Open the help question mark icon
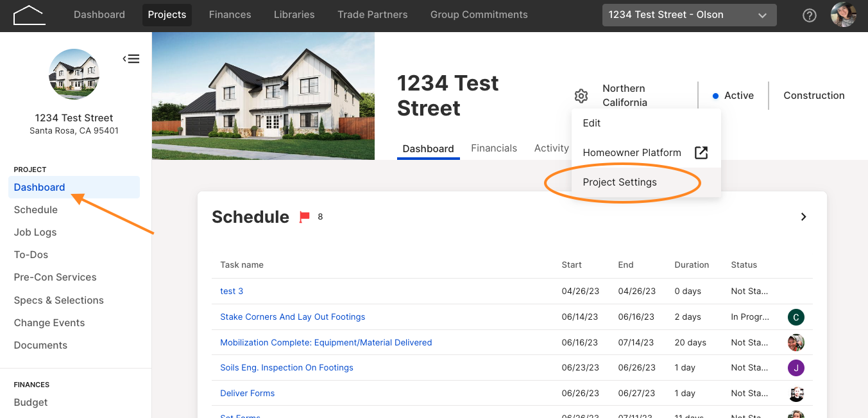Viewport: 868px width, 418px height. (x=810, y=15)
